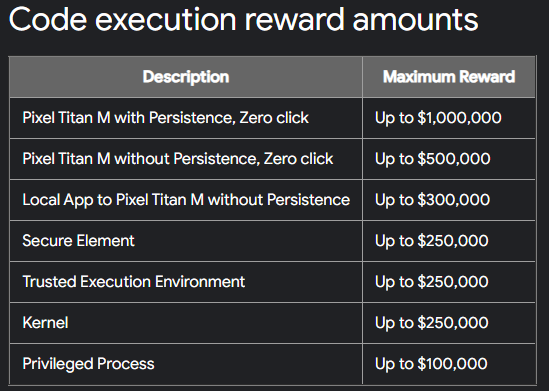Viewport: 549px width, 391px height.
Task: Click the word 'reward' in the heading
Action: click(294, 20)
